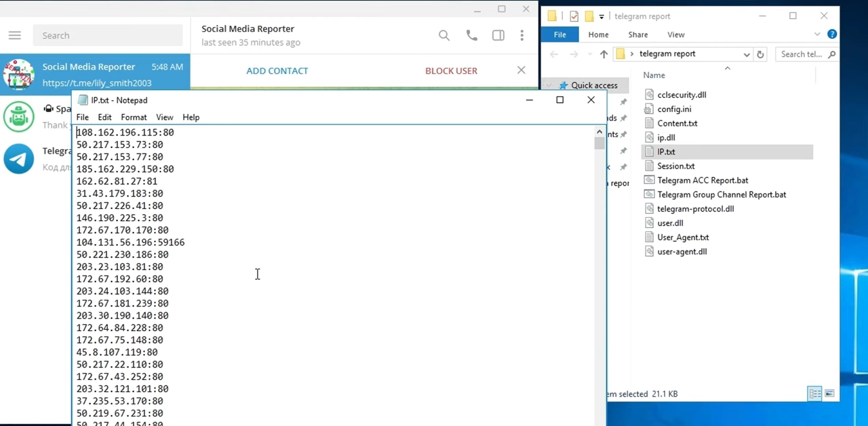Click the Telegram Search field

coord(108,35)
